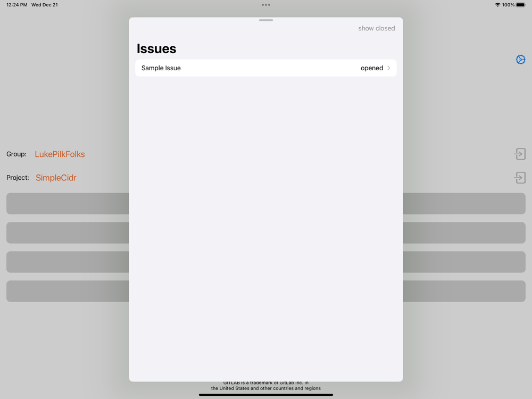
Task: Click the Project selection arrow icon
Action: [520, 178]
